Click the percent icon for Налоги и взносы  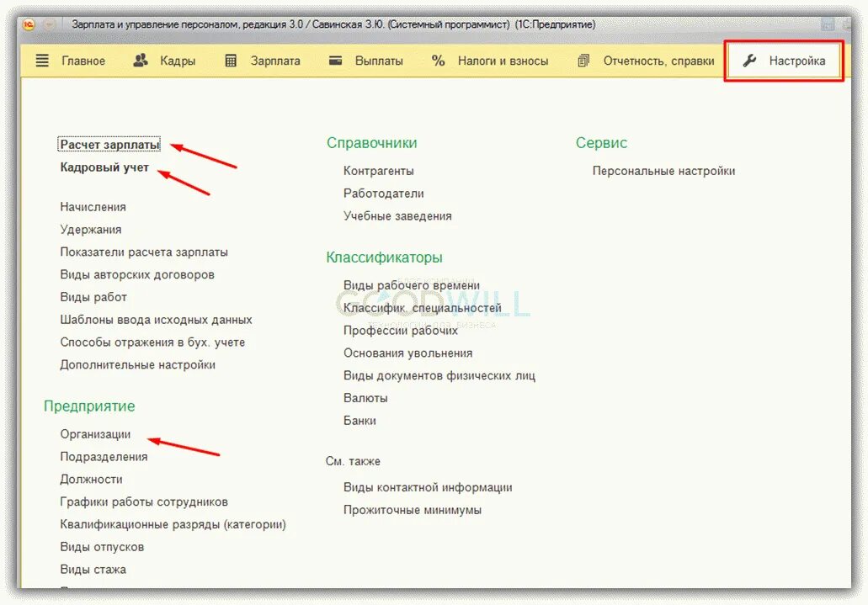[x=438, y=61]
